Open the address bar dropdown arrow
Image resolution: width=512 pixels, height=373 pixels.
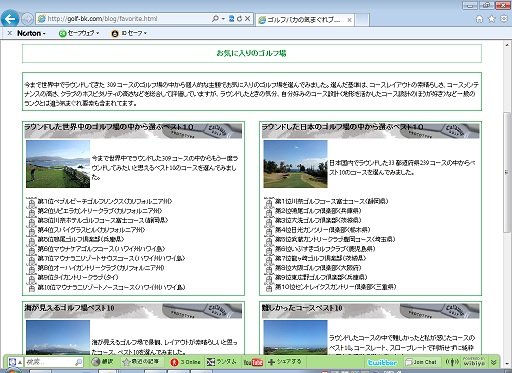[x=223, y=19]
